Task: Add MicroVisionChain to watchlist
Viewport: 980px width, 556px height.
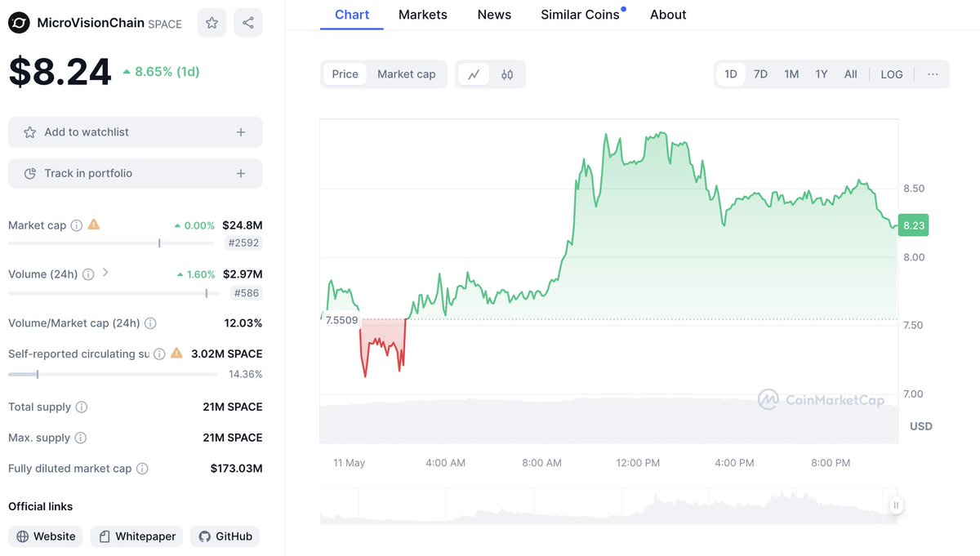Action: pos(135,131)
